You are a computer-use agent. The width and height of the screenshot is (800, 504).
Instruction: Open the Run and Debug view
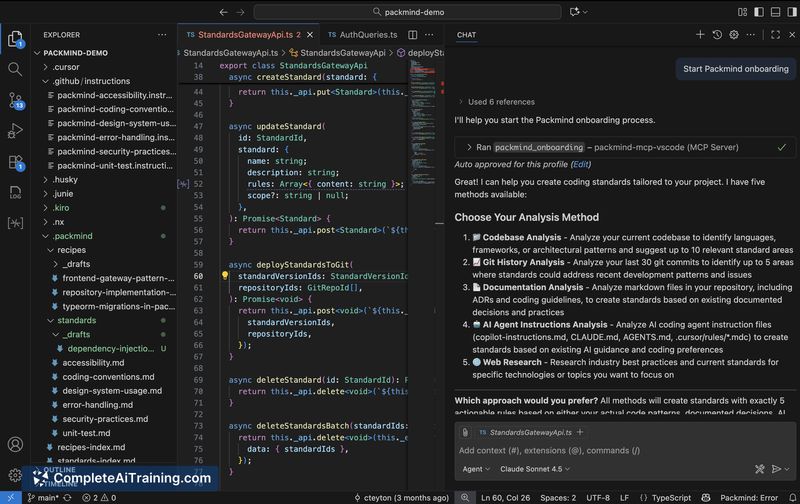[15, 131]
